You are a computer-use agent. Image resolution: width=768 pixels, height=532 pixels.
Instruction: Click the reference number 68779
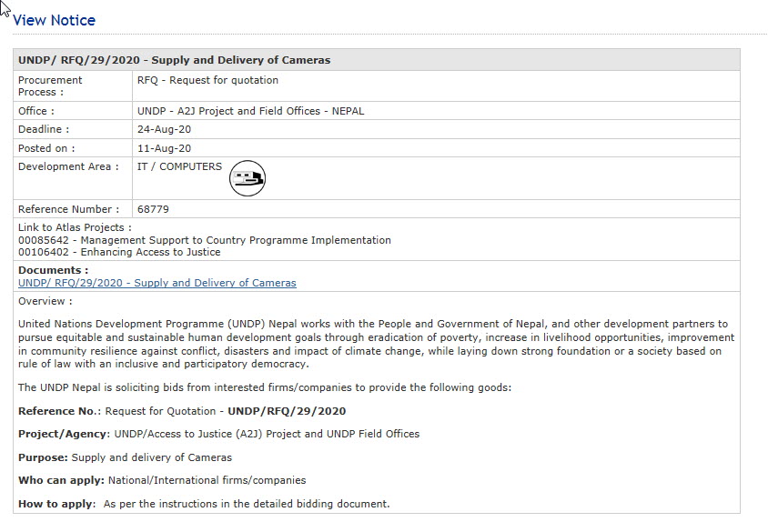153,209
